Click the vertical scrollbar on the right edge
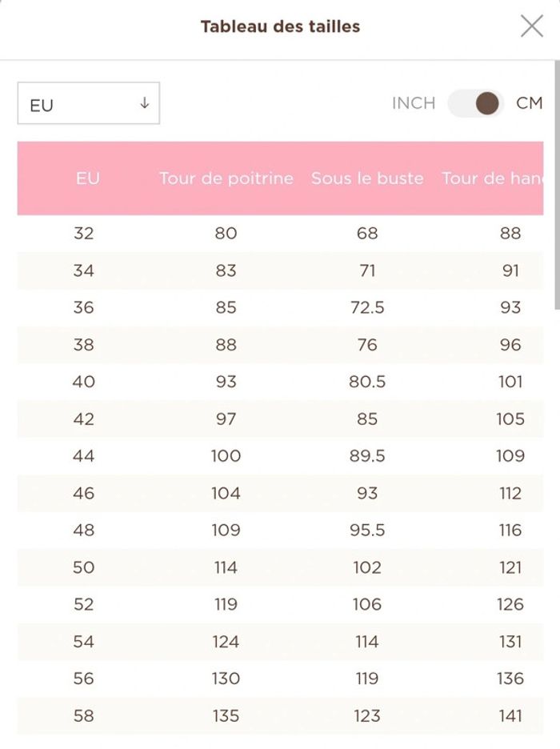 click(557, 185)
